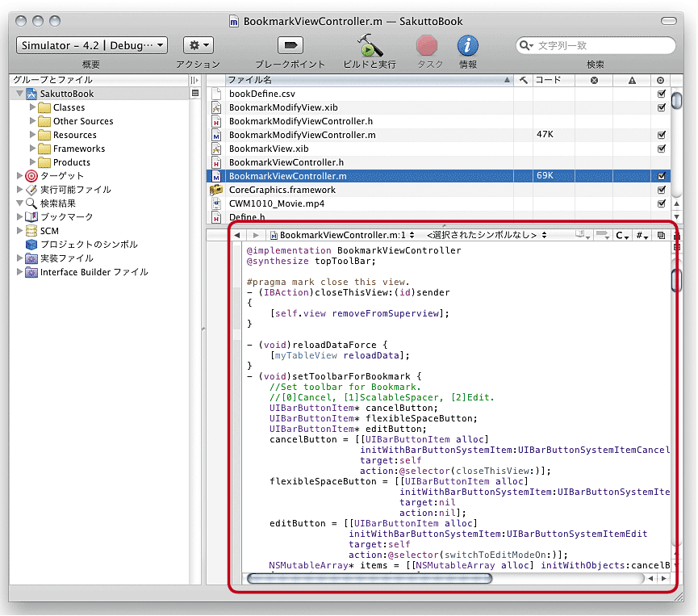Image resolution: width=698 pixels, height=616 pixels.
Task: Open the blue Info icon
Action: (x=467, y=45)
